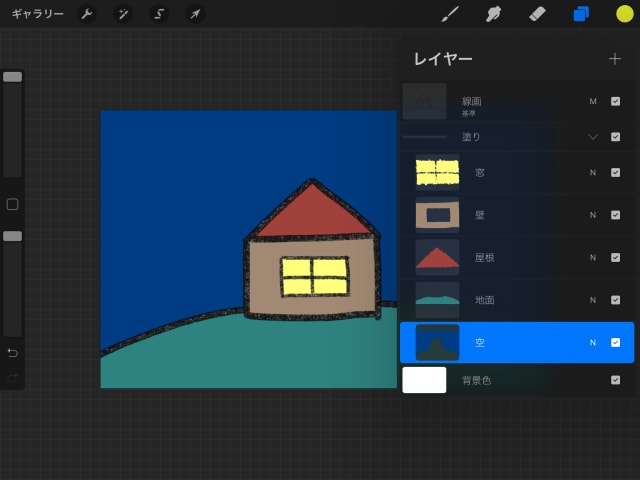Toggle visibility of 窓 layer
The image size is (640, 480).
click(616, 173)
